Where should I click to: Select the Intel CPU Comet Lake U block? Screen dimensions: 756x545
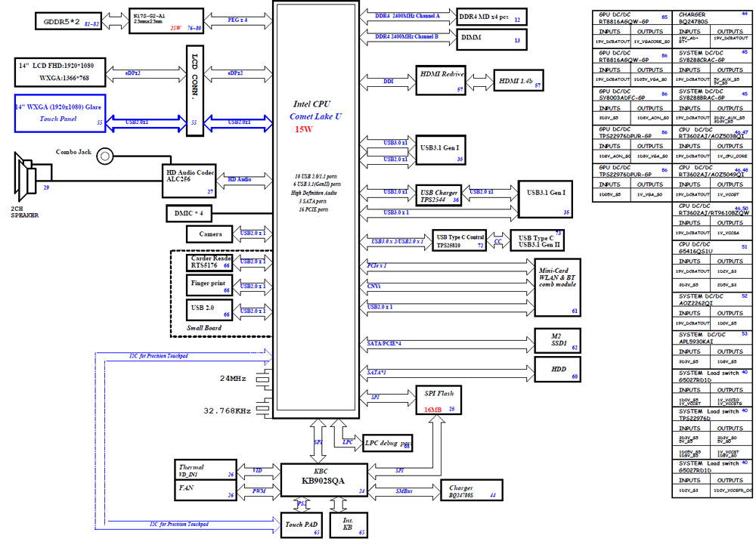[x=316, y=210]
